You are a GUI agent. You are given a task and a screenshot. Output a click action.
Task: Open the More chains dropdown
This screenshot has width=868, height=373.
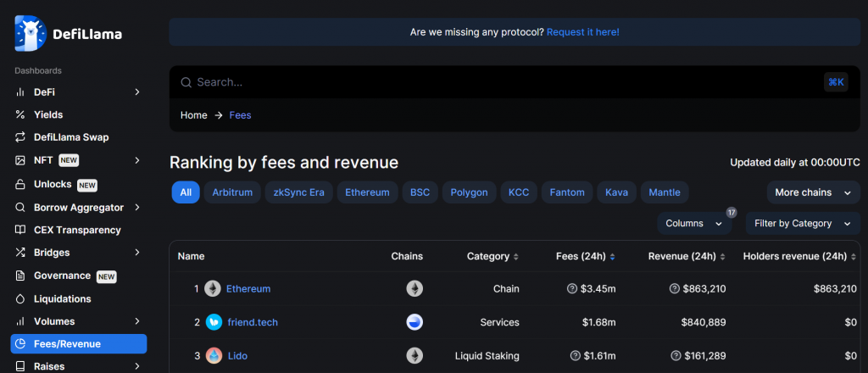813,192
